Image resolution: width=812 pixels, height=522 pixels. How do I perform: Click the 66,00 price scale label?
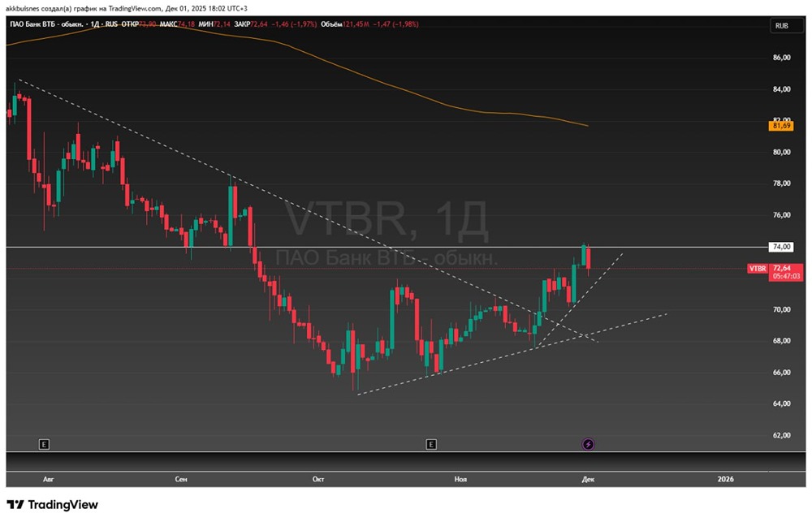point(781,373)
